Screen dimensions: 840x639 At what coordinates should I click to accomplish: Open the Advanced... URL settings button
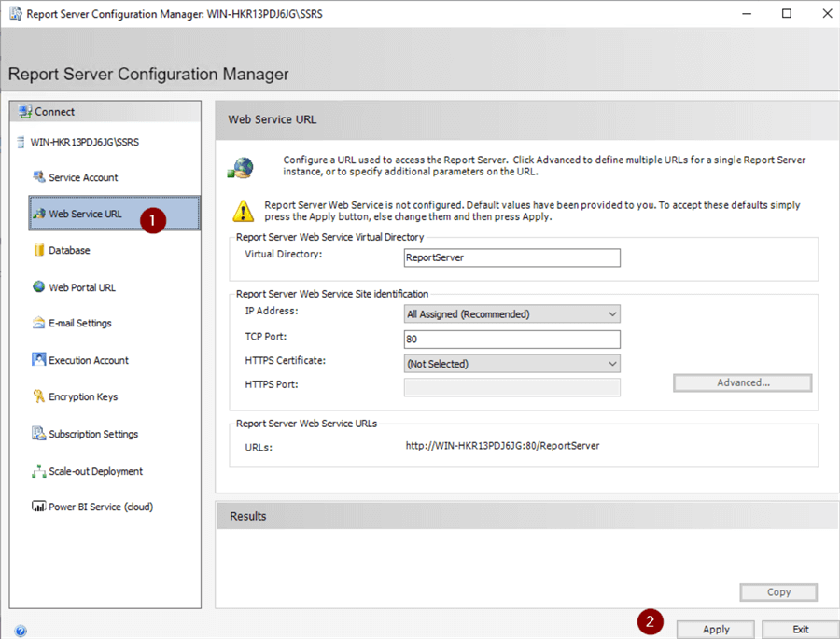743,382
